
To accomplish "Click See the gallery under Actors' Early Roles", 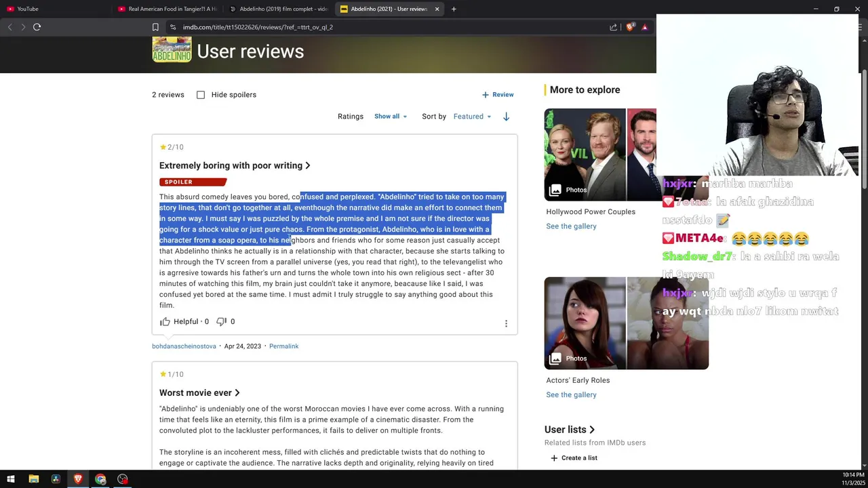I will [571, 395].
